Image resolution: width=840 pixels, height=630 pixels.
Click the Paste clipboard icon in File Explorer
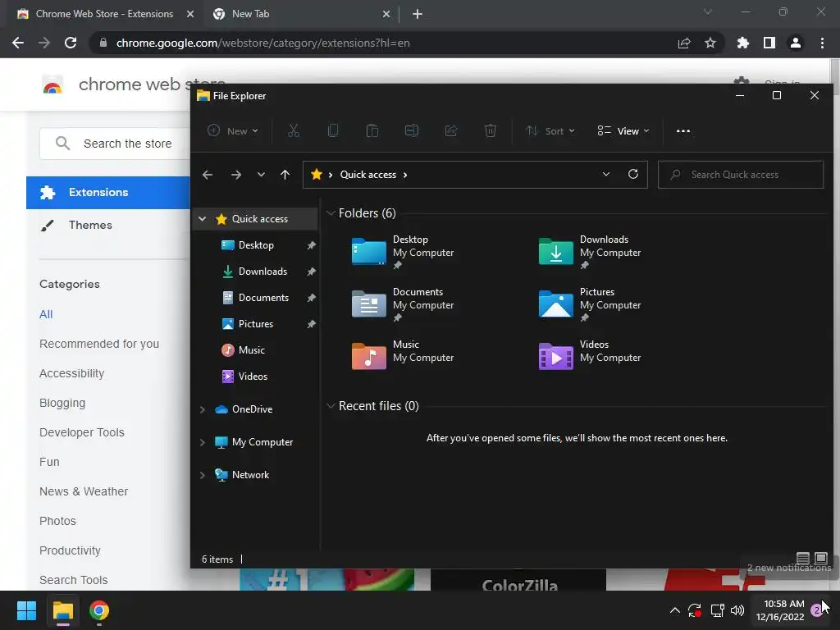(x=372, y=130)
